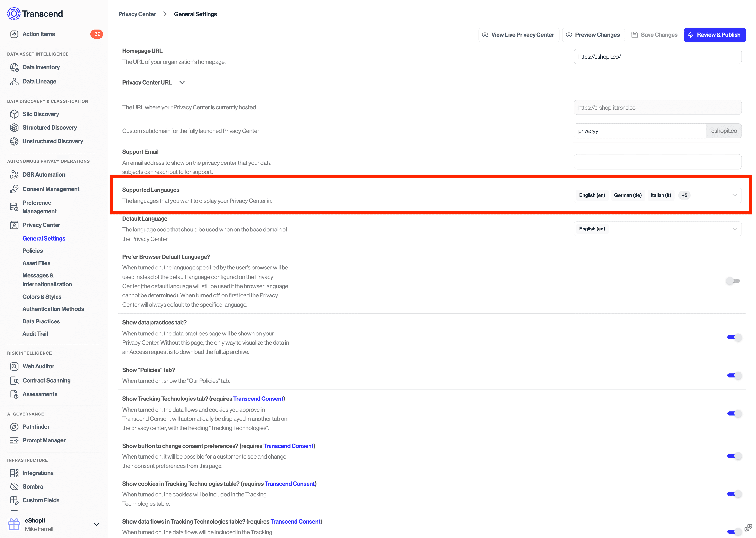Open the Transcend Consent link
Screen dimensions: 756x538
pyautogui.click(x=258, y=399)
